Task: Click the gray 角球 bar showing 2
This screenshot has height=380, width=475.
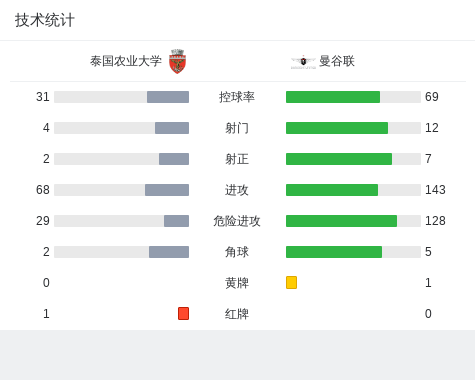Action: (169, 252)
